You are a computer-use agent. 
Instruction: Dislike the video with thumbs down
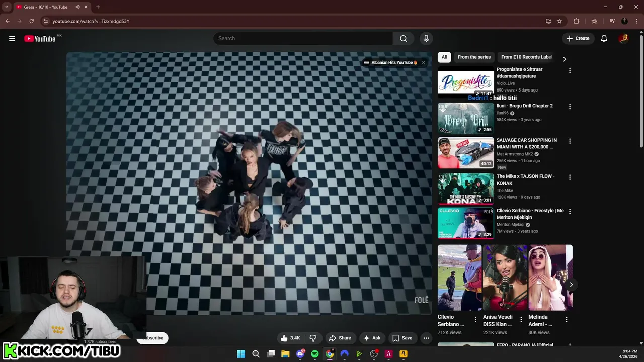coord(313,338)
